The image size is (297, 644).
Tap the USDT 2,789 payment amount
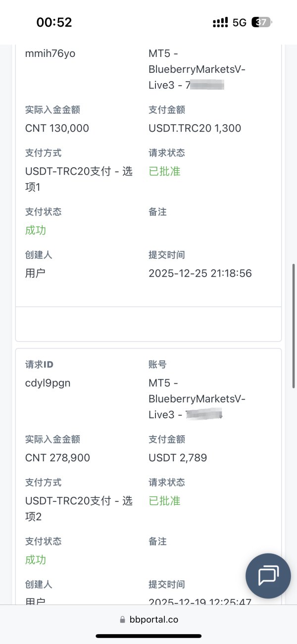coord(178,458)
